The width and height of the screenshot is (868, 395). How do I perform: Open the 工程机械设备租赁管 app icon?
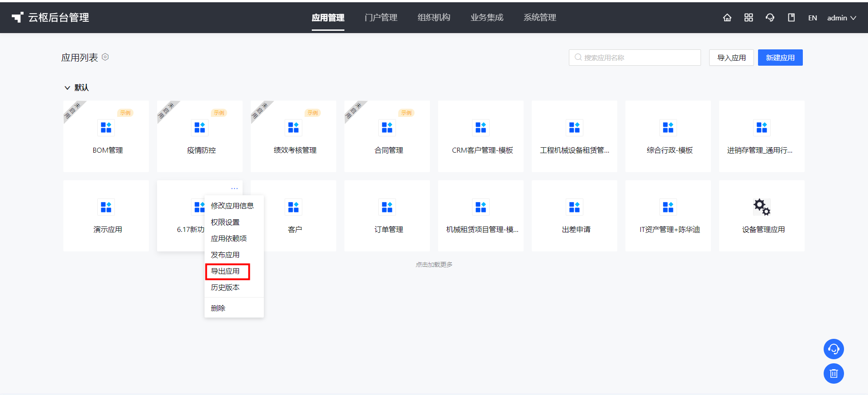click(574, 128)
